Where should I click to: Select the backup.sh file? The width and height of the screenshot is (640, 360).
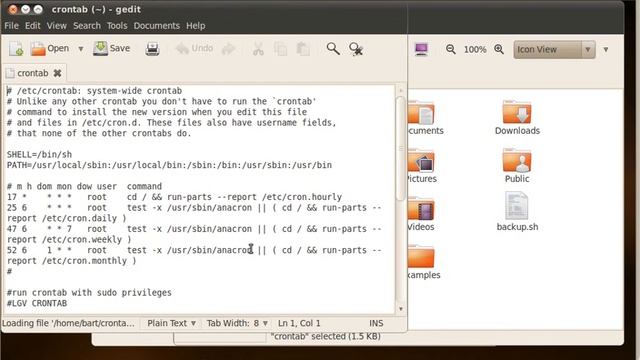[517, 212]
